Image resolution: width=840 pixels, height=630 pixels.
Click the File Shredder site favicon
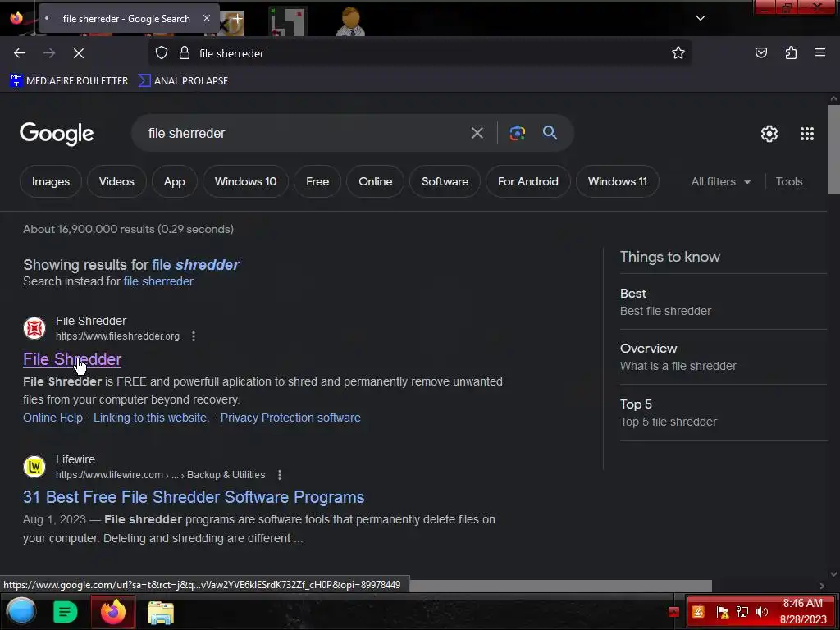click(34, 328)
